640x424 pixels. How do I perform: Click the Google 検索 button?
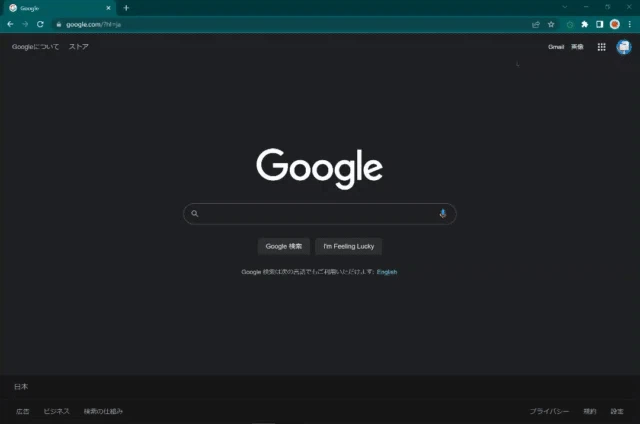point(284,246)
